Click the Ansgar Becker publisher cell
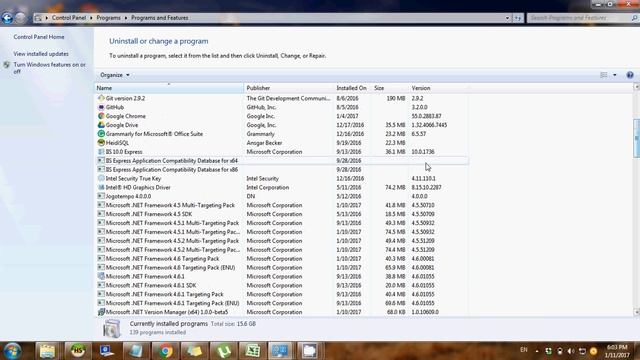 click(x=264, y=143)
